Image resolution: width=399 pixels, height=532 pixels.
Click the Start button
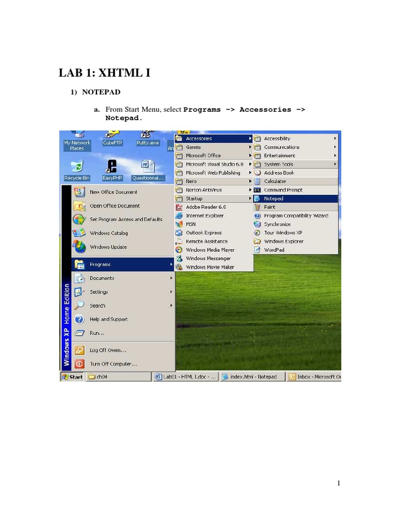point(72,377)
